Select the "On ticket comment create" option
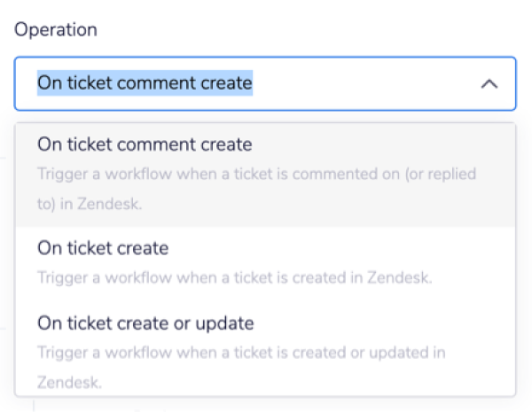This screenshot has height=412, width=532. point(145,144)
